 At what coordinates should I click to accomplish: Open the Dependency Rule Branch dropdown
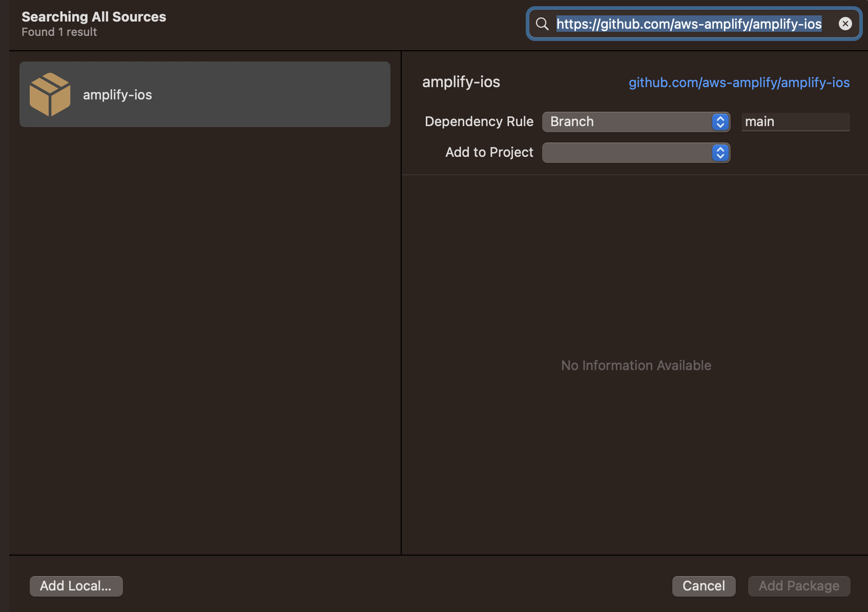coord(636,122)
